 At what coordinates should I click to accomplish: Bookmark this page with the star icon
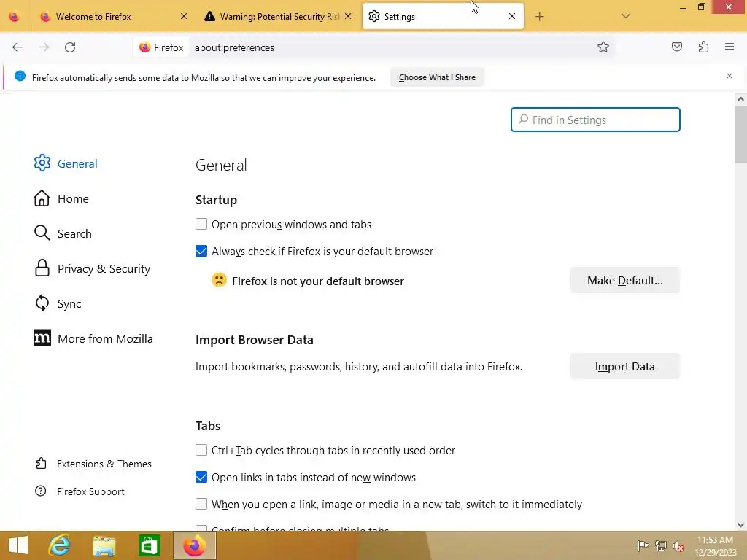[603, 47]
